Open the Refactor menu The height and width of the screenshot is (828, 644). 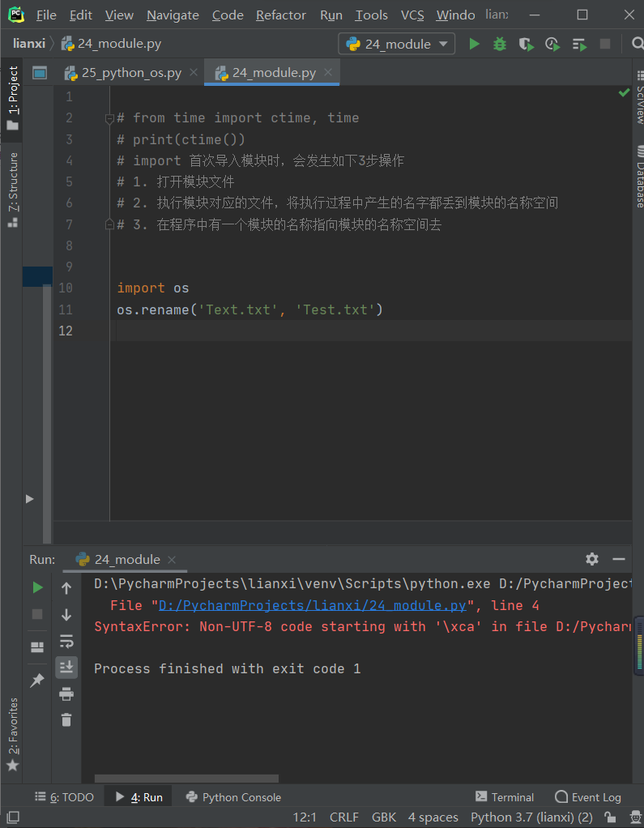280,15
